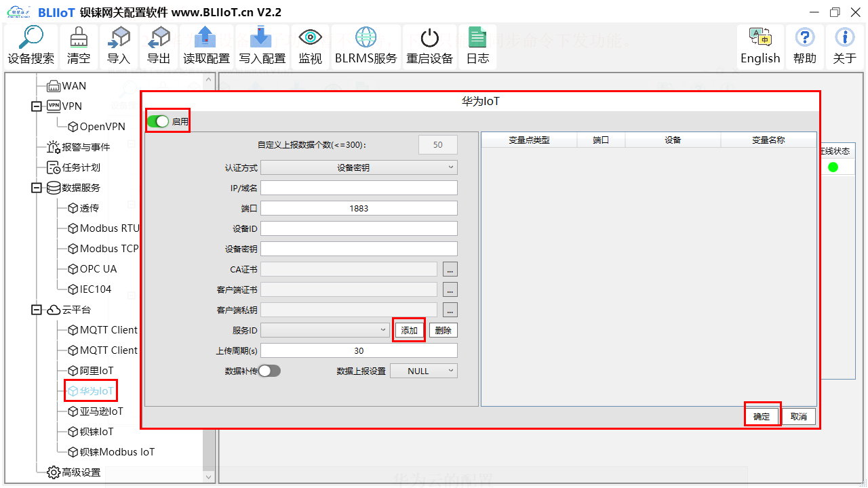The width and height of the screenshot is (868, 488).
Task: Click the 设备密钥 input field
Action: [359, 249]
